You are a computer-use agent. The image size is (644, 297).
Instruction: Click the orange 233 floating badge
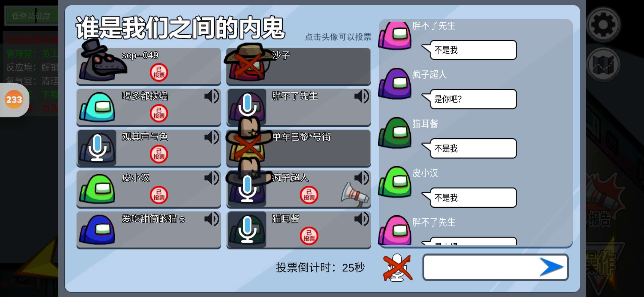(14, 100)
